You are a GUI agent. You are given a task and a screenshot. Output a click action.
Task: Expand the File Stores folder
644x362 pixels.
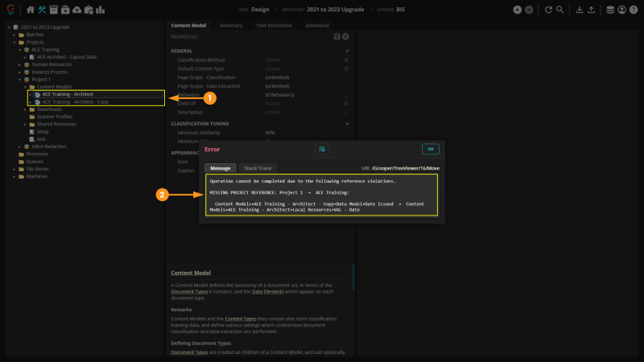pyautogui.click(x=14, y=169)
